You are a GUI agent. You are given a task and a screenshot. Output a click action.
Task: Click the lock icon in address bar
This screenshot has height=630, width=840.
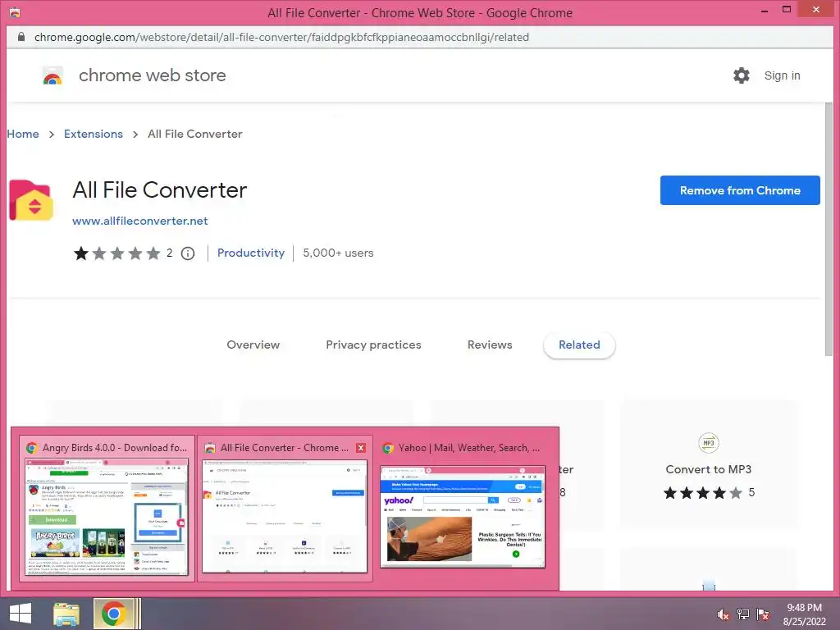click(x=21, y=37)
